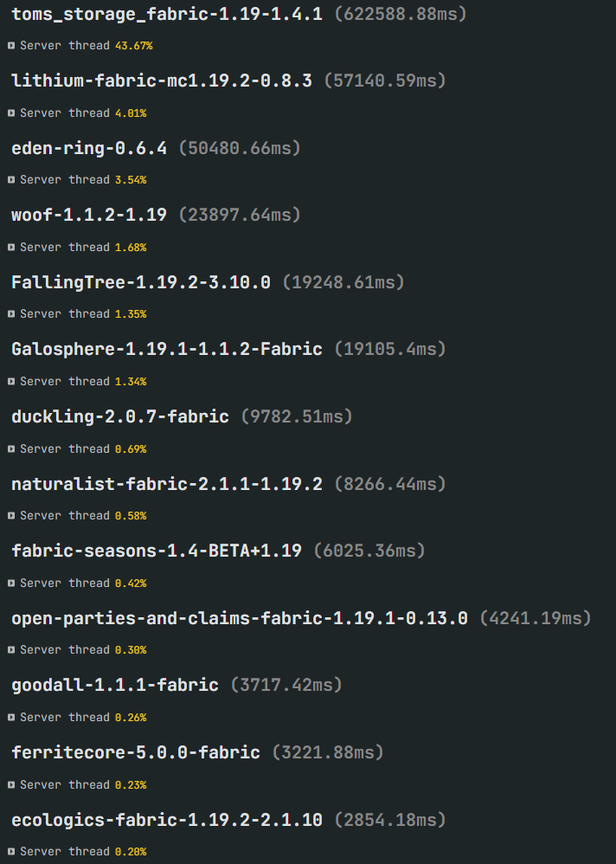Open duckling's Server thread arrow icon
The image size is (616, 864).
click(11, 448)
